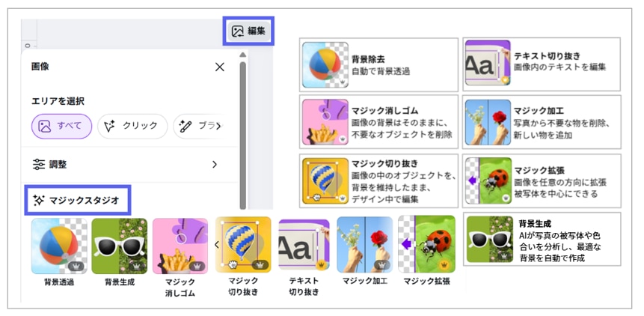This screenshot has width=644, height=316.
Task: Close the 画像 panel
Action: coord(220,67)
